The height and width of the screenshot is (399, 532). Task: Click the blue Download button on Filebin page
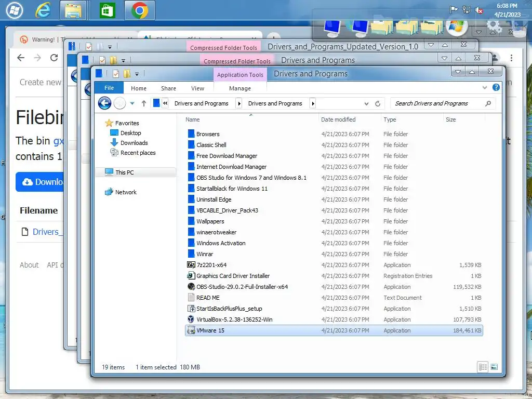click(40, 182)
